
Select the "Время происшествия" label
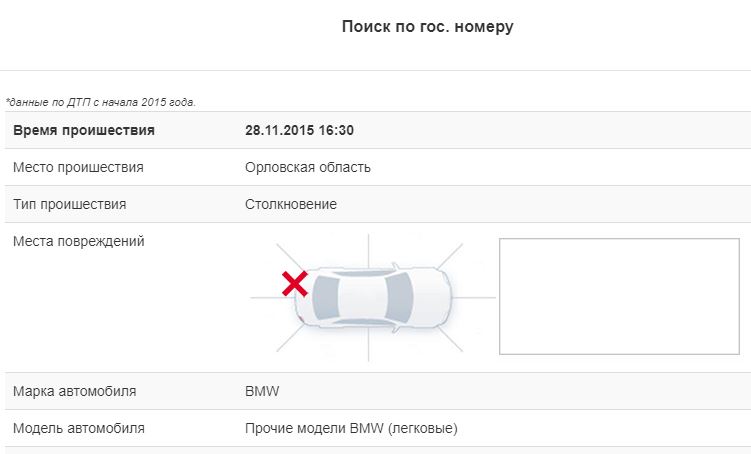click(x=84, y=130)
